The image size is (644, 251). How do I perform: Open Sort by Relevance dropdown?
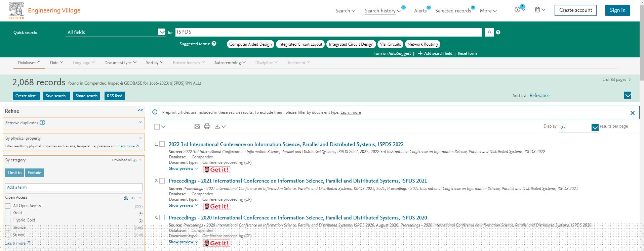click(x=580, y=95)
